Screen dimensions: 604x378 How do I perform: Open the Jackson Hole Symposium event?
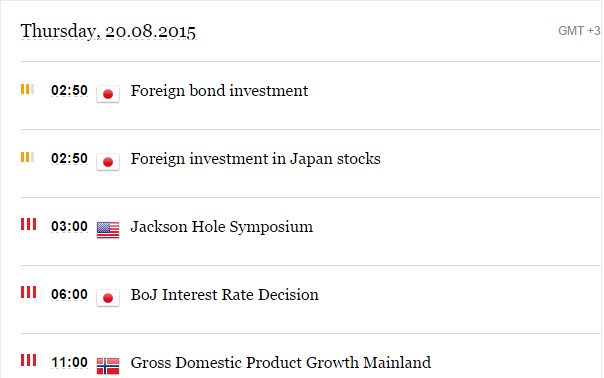(x=221, y=227)
